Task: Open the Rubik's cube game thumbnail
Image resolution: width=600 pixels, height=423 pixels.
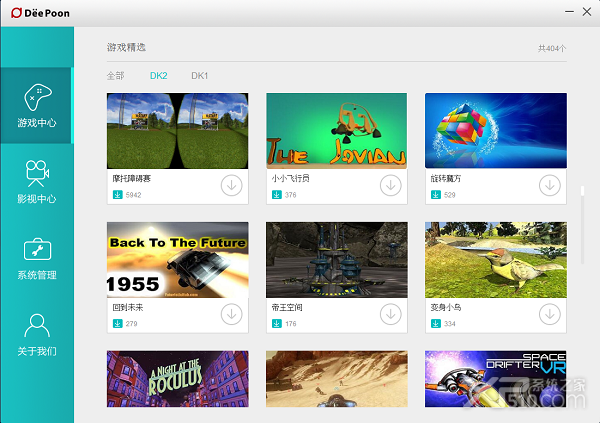Action: pos(496,131)
